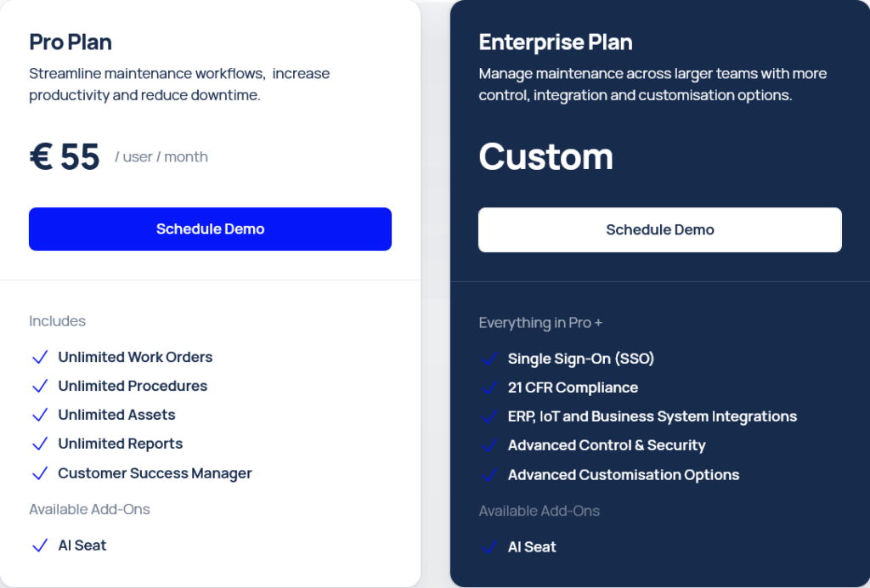870x588 pixels.
Task: Click checkmark beside Unlimited Work Orders
Action: tap(40, 357)
